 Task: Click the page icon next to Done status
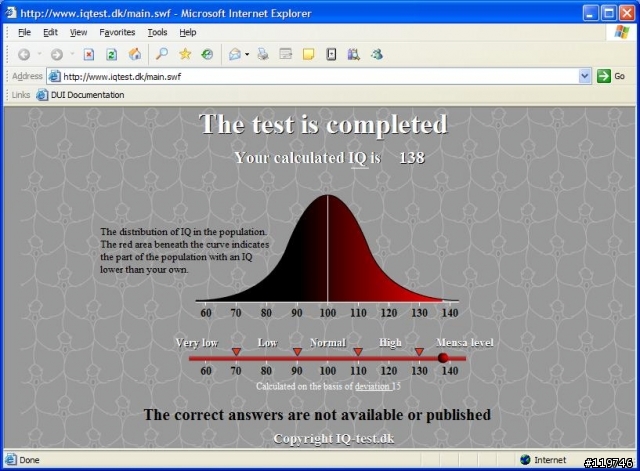click(x=10, y=460)
